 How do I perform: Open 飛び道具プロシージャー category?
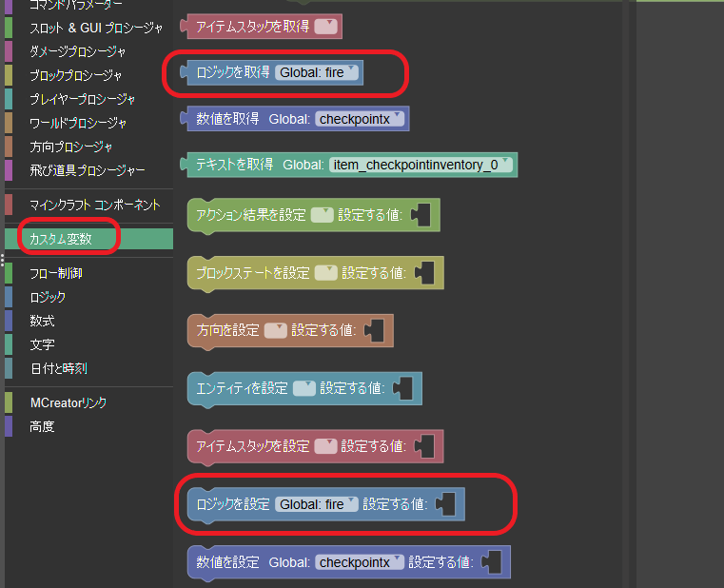coord(88,170)
